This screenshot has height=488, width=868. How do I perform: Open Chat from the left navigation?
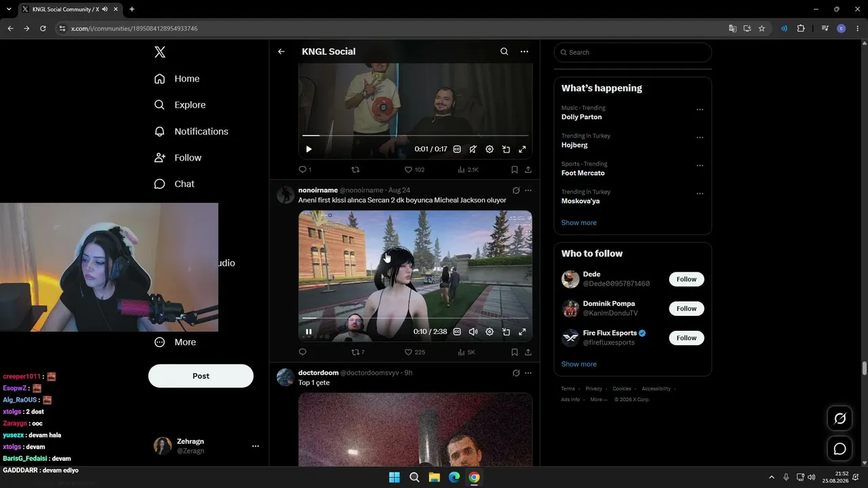click(174, 184)
